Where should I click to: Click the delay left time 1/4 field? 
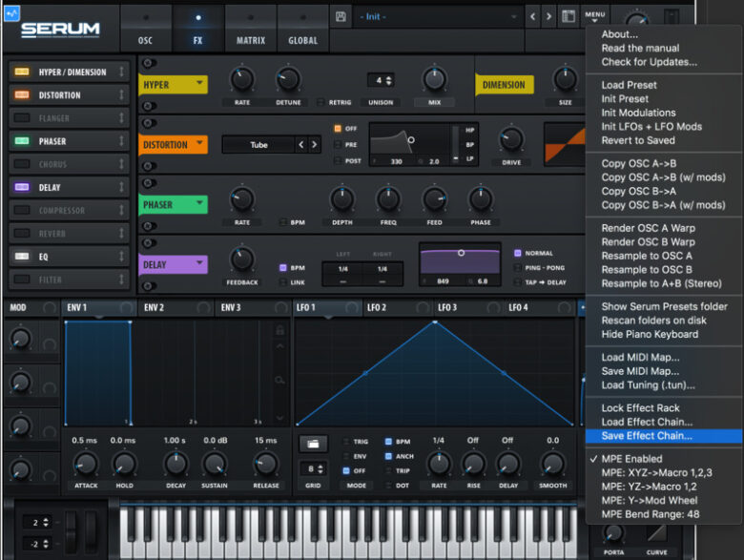(343, 269)
